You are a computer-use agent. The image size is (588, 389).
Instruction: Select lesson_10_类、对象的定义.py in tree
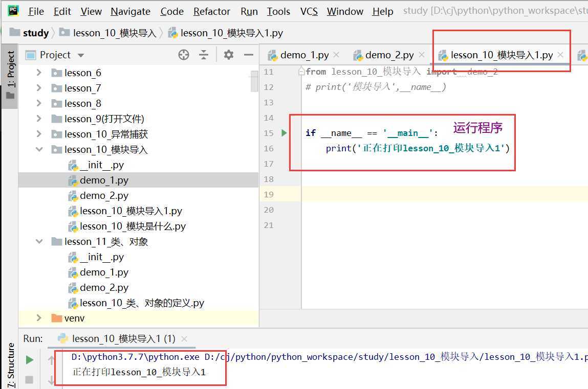[137, 303]
